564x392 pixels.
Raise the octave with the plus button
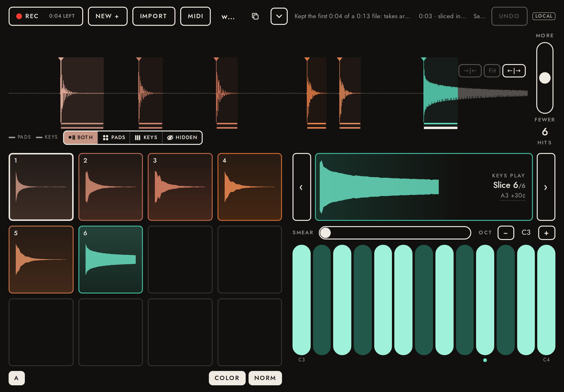coord(547,233)
